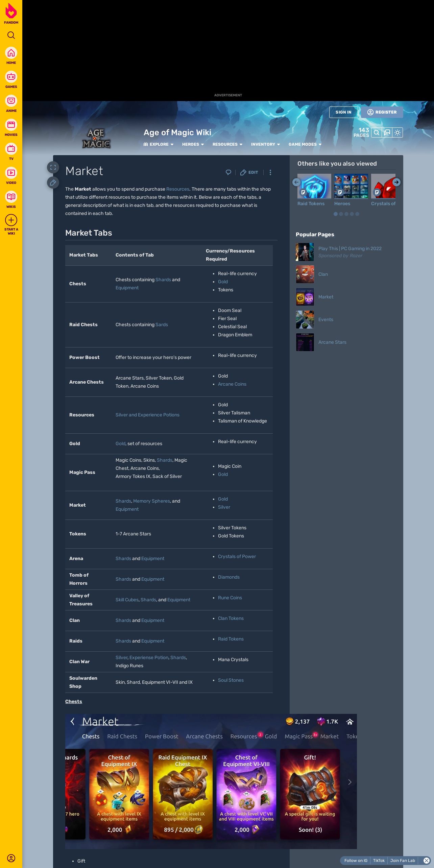The image size is (434, 868).
Task: Open Heroes recommended thumbnail
Action: click(x=351, y=186)
